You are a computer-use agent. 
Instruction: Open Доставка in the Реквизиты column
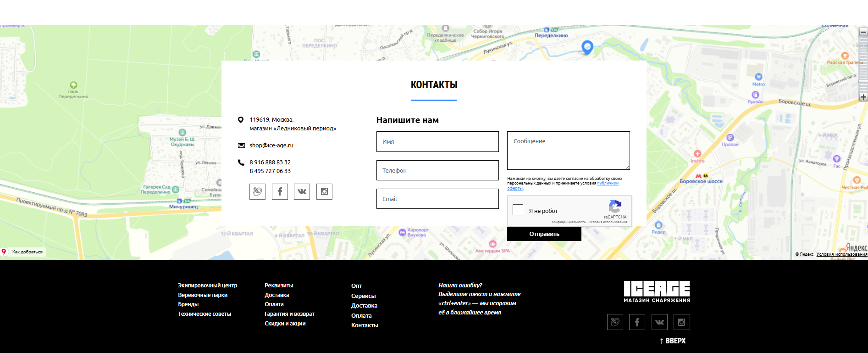[x=277, y=295]
